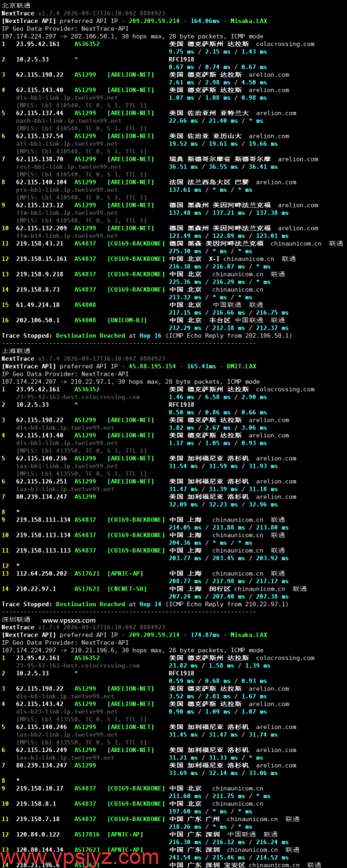The image size is (347, 868).
Task: Click hostname rest-bb1-link.ip.twelve99.net
Action: 69,167
